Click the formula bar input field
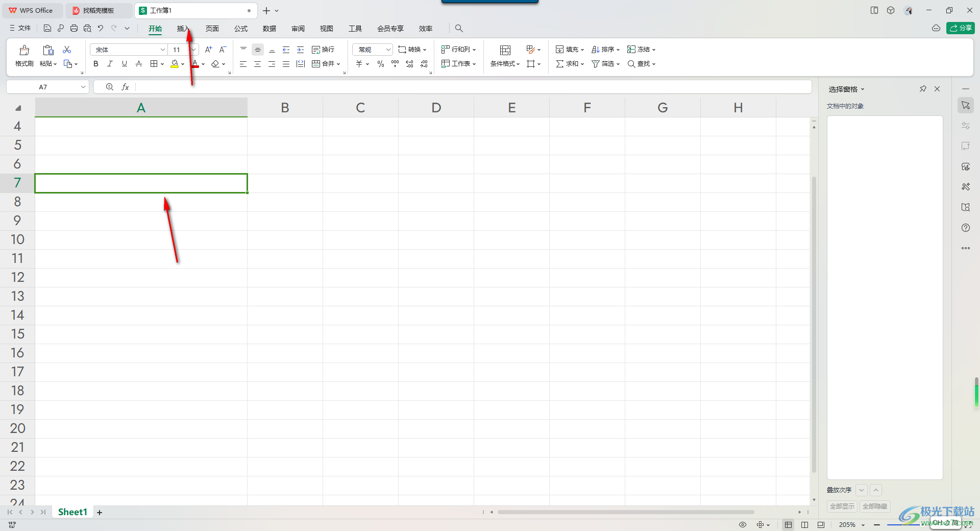 [473, 87]
